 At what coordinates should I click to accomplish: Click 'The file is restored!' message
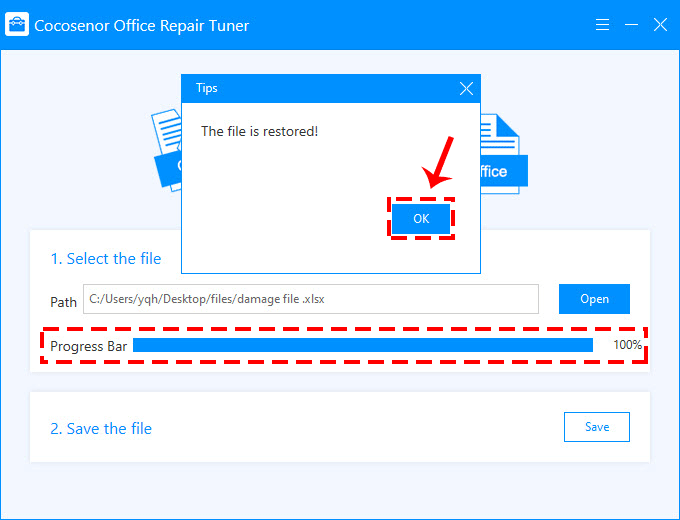tap(259, 131)
